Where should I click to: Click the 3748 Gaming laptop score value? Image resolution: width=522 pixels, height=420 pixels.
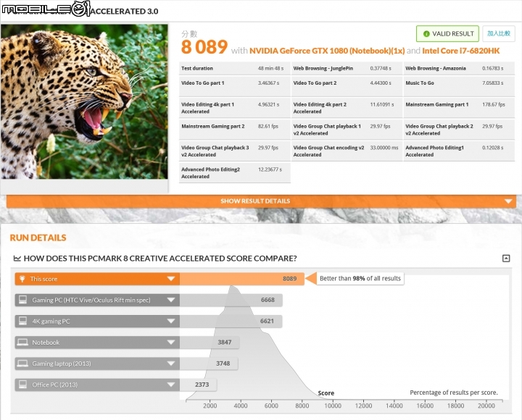[x=223, y=364]
